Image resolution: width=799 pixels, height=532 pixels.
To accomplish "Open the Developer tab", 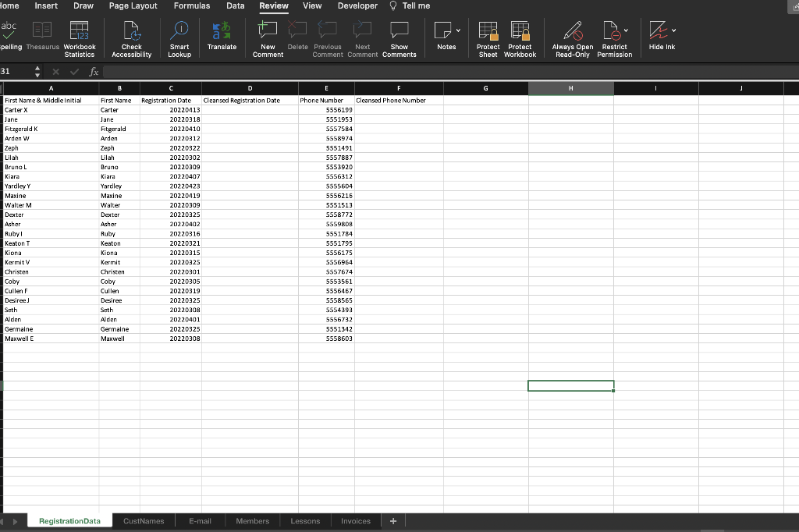I will [x=357, y=6].
